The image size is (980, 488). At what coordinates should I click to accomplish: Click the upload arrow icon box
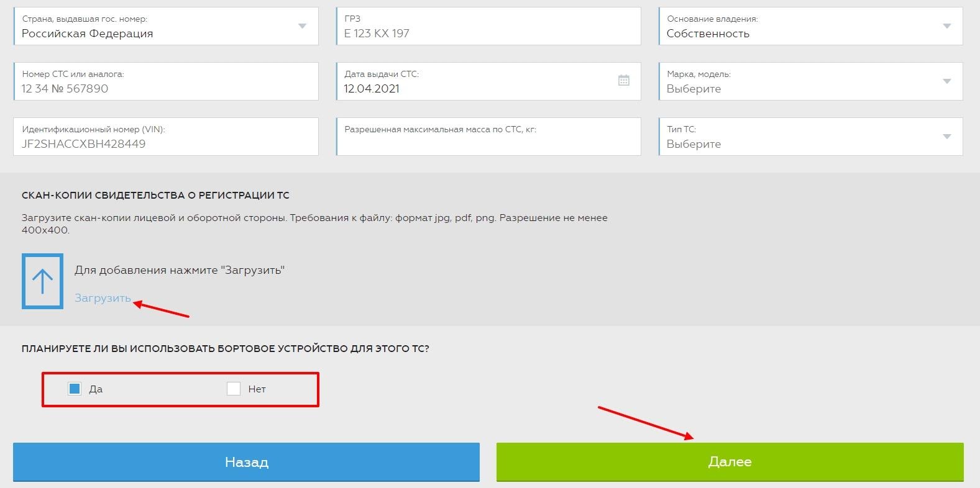42,281
